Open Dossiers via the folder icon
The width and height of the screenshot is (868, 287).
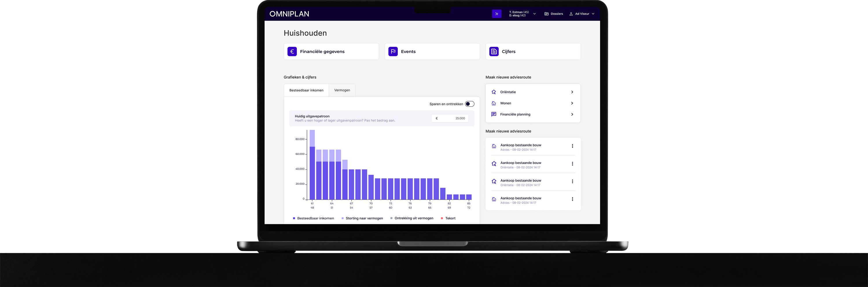click(546, 14)
